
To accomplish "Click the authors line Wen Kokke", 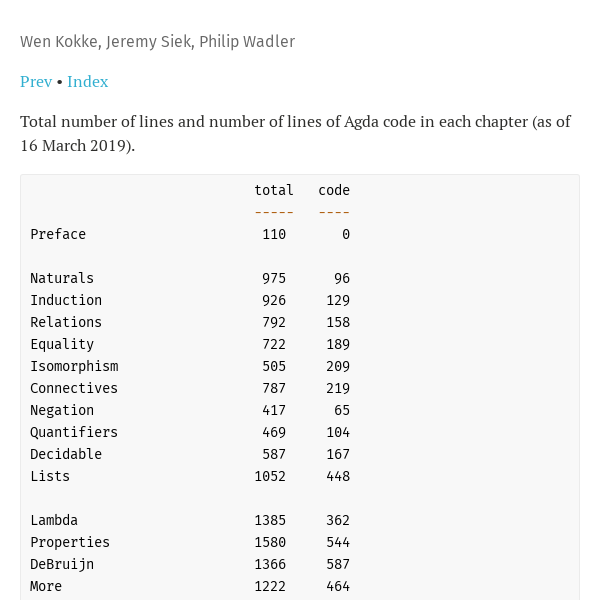I will tap(157, 41).
